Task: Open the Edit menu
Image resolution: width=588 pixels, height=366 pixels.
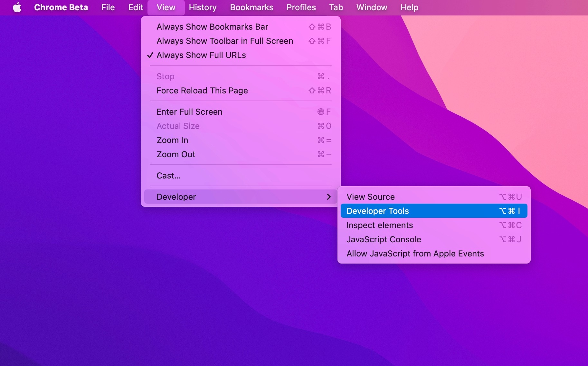Action: [x=136, y=7]
